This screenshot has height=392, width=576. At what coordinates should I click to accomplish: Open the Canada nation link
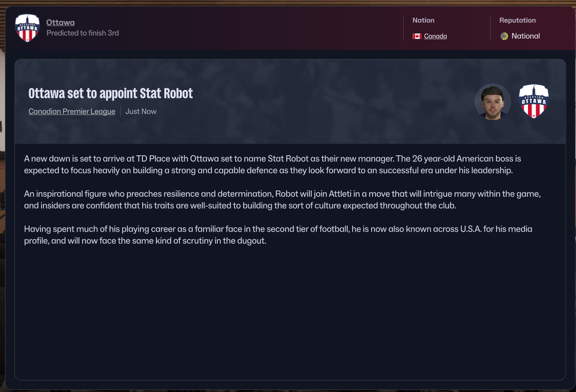coord(435,36)
